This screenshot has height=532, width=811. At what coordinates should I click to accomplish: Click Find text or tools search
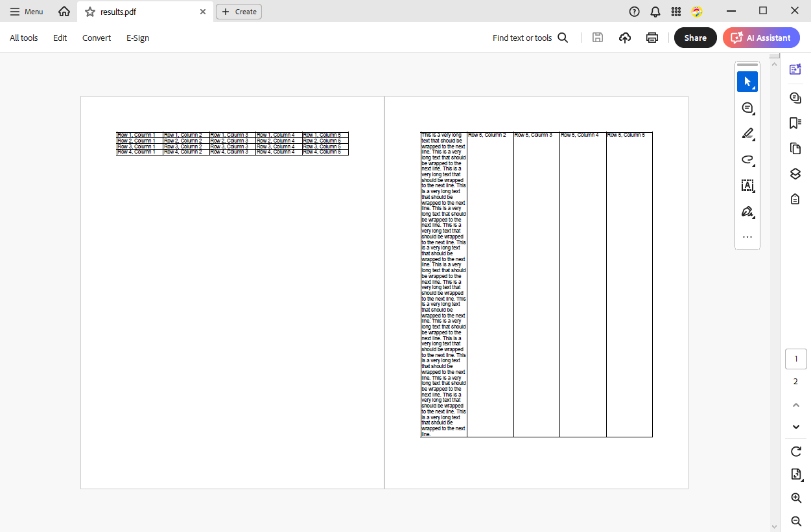click(x=530, y=38)
